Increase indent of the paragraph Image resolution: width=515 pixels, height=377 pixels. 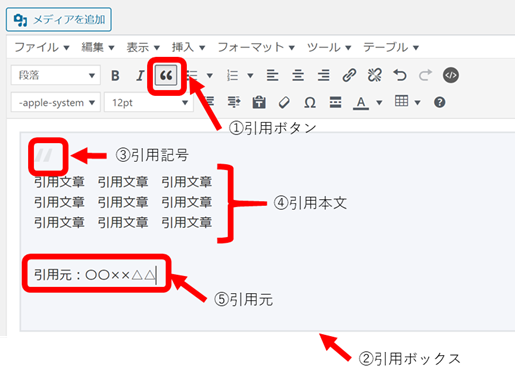(x=234, y=102)
